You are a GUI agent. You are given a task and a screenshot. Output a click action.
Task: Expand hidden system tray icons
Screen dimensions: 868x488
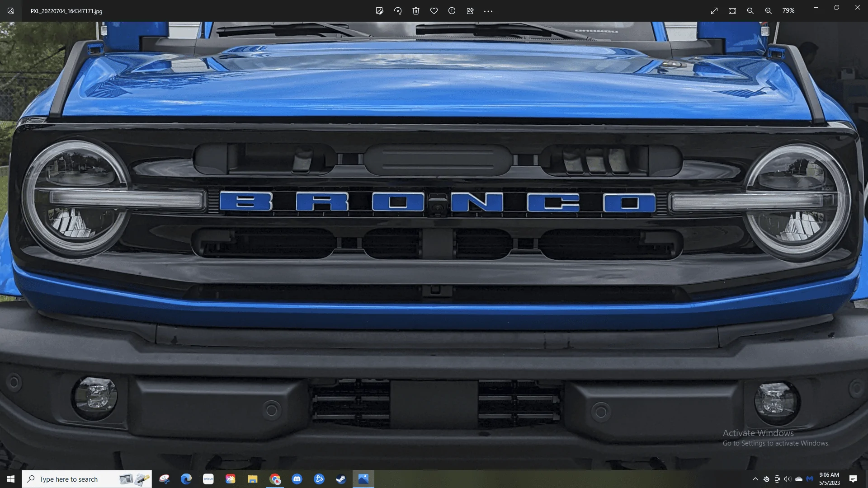point(755,479)
